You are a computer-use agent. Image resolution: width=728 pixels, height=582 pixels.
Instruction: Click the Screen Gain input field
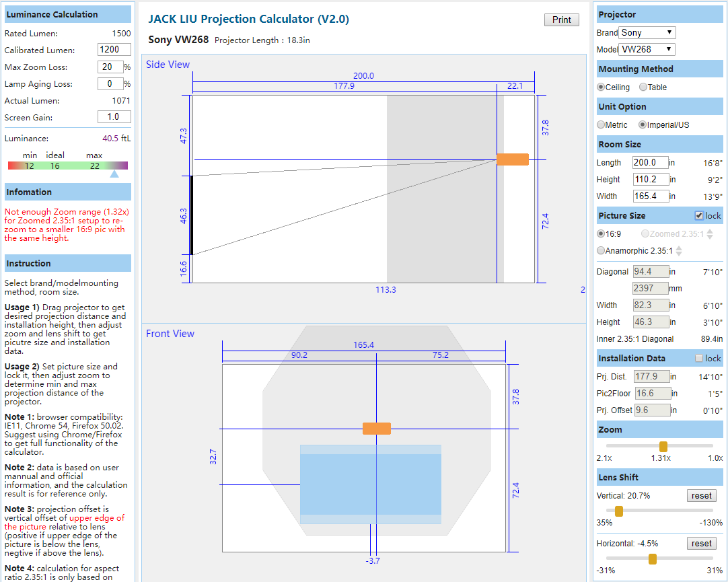(x=114, y=116)
